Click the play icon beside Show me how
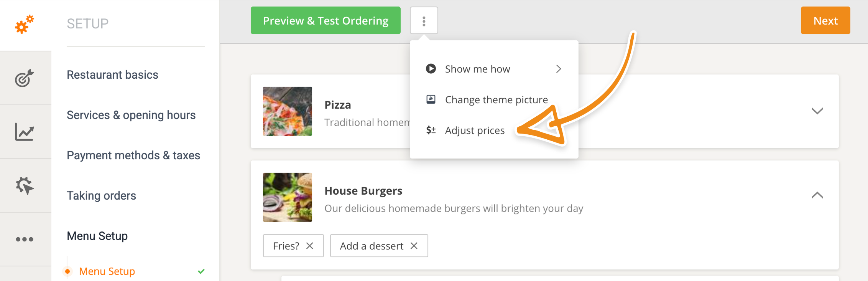 tap(431, 69)
